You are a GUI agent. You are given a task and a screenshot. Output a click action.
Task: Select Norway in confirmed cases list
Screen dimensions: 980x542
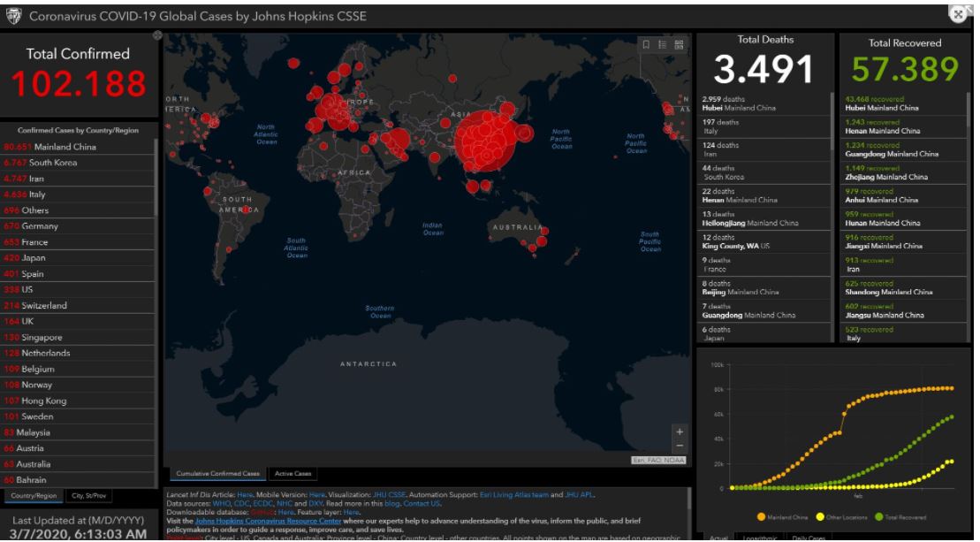tap(77, 386)
